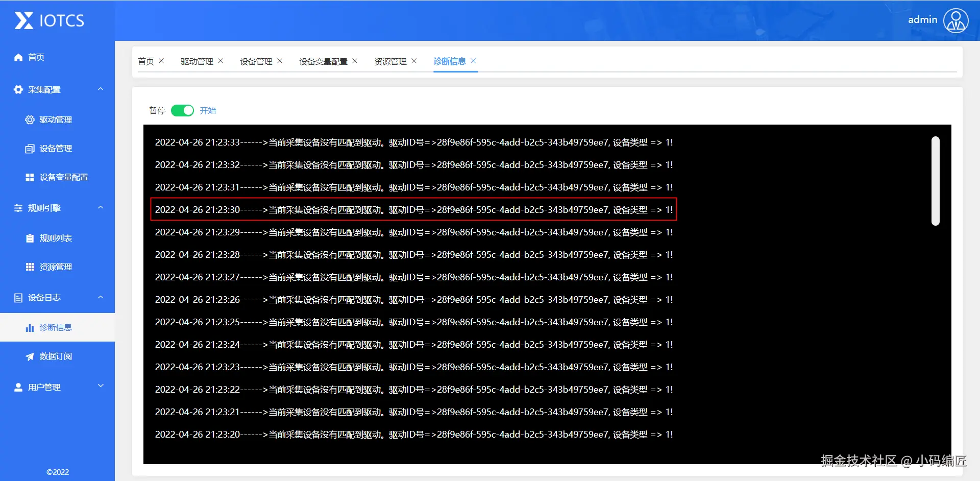Image resolution: width=980 pixels, height=481 pixels.
Task: Close the 驱动管理 tab
Action: point(220,61)
